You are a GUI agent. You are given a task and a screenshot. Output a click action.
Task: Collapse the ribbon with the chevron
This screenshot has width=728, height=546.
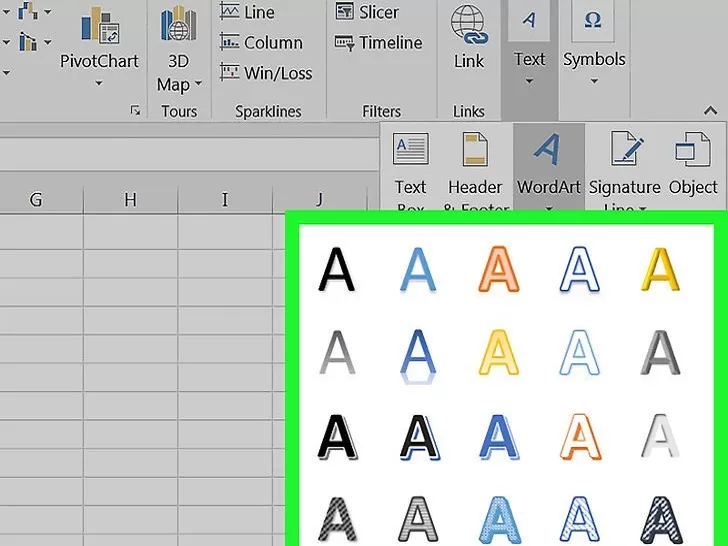(710, 110)
